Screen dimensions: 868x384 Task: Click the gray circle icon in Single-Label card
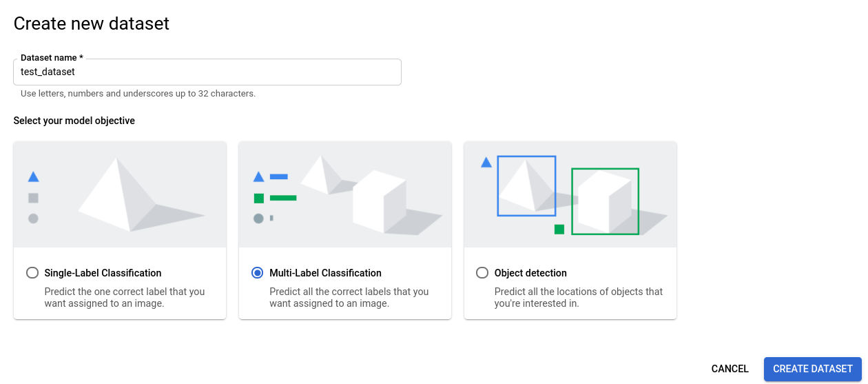[x=33, y=219]
